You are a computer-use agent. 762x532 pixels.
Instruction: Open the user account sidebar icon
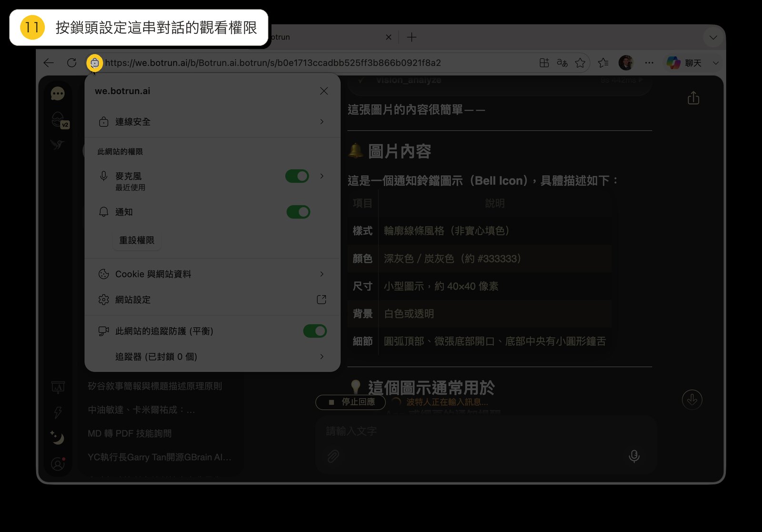tap(58, 463)
